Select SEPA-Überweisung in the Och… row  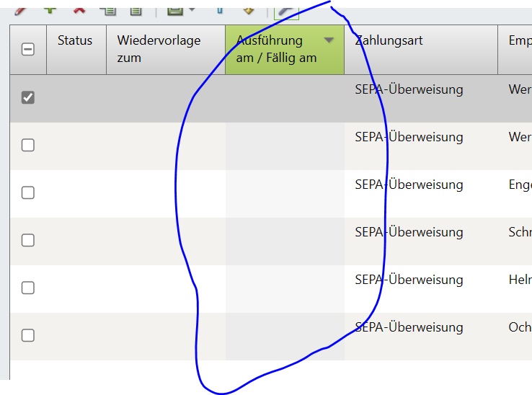pos(409,327)
